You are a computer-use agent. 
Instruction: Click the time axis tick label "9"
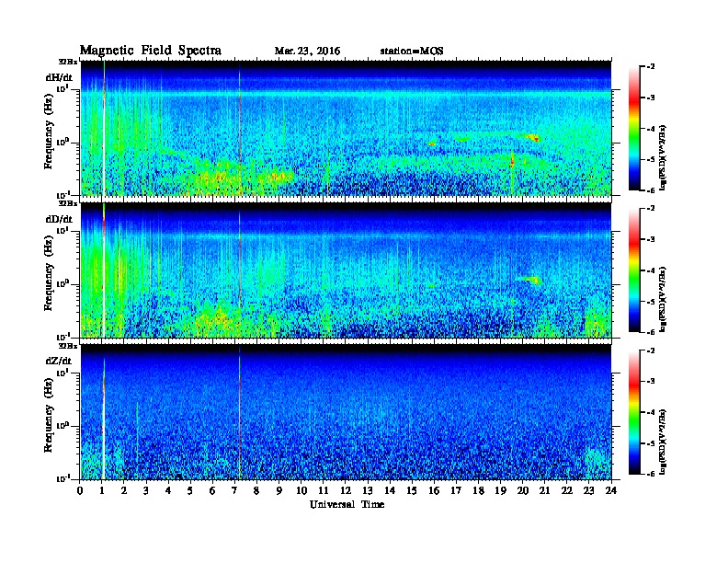tap(279, 490)
